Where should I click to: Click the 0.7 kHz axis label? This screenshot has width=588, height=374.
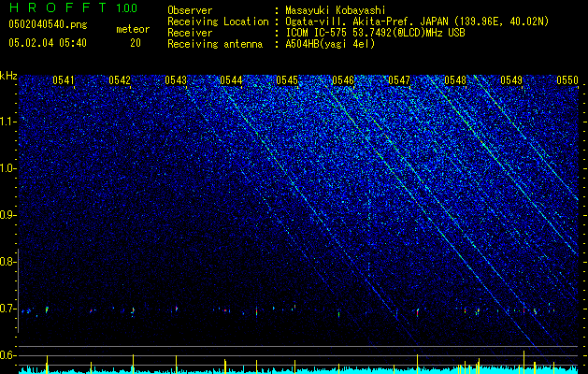pyautogui.click(x=8, y=309)
